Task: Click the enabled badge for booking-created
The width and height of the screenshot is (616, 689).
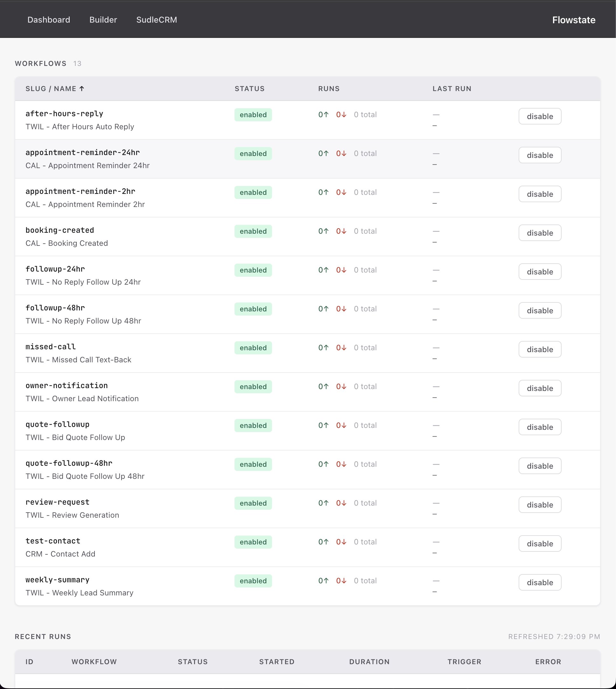Action: 253,231
